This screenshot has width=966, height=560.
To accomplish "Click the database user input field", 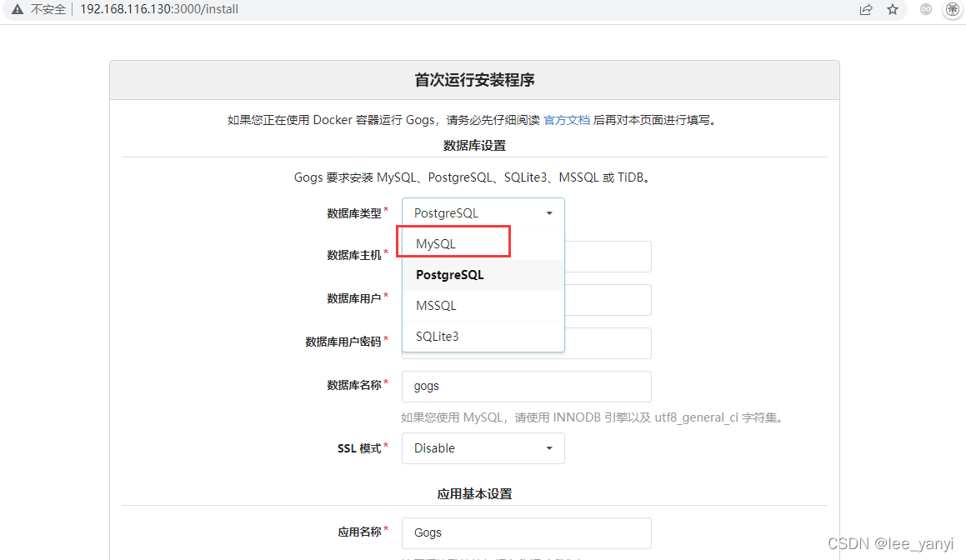I will pyautogui.click(x=608, y=300).
